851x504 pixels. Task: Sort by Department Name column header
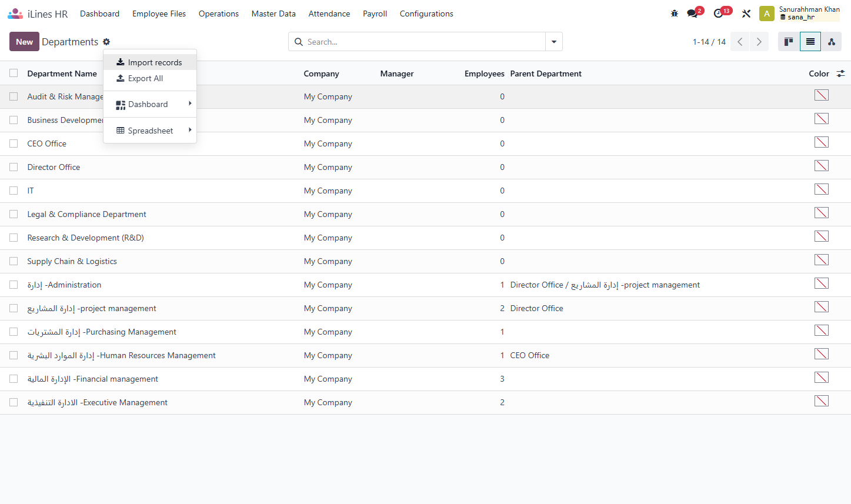pos(62,74)
